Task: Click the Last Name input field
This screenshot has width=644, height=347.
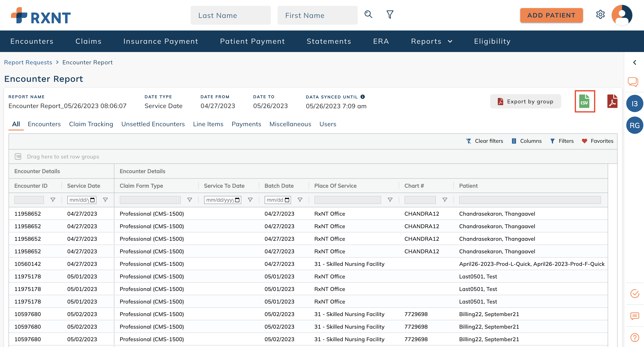Action: (x=231, y=15)
